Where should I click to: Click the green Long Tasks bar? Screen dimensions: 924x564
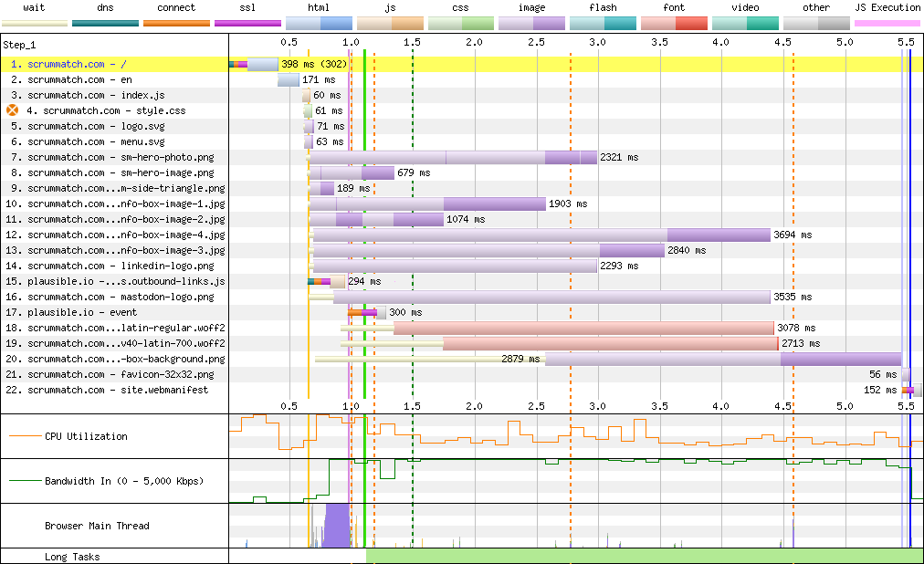tap(645, 556)
